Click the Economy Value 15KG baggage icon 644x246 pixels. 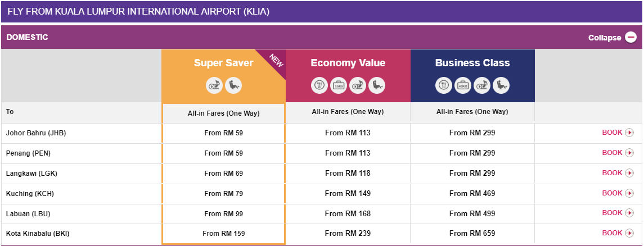339,85
